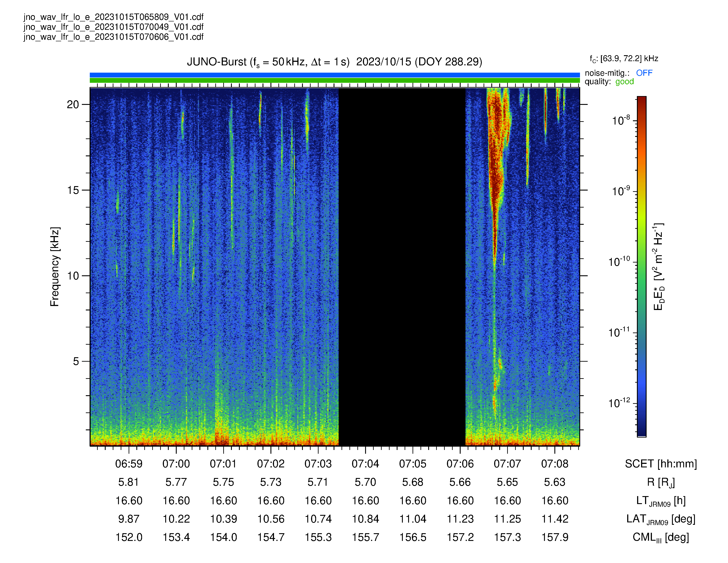Click the SCET [hh:mm] row label
The height and width of the screenshot is (563, 728).
pos(661,464)
